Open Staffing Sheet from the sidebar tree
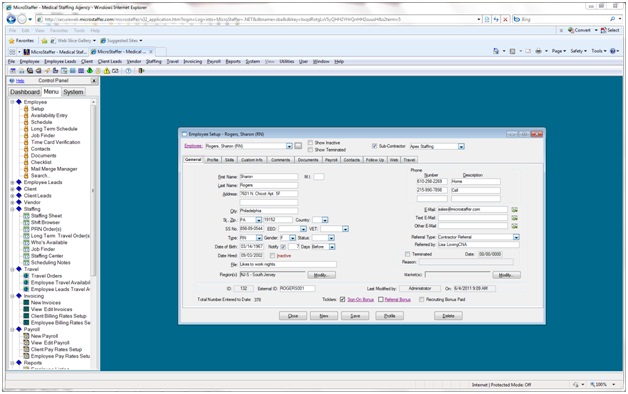This screenshot has height=394, width=628. [46, 216]
